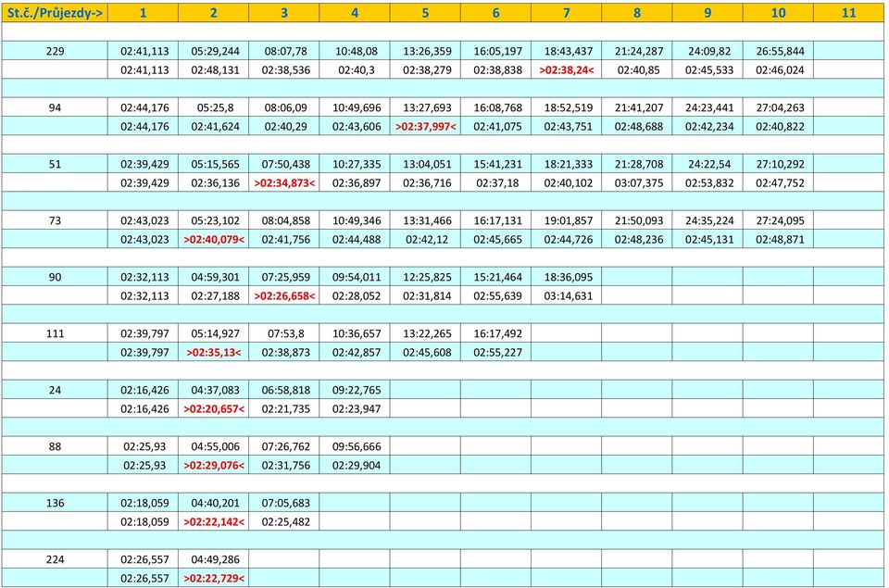Select cell 02:23,947

(x=356, y=408)
